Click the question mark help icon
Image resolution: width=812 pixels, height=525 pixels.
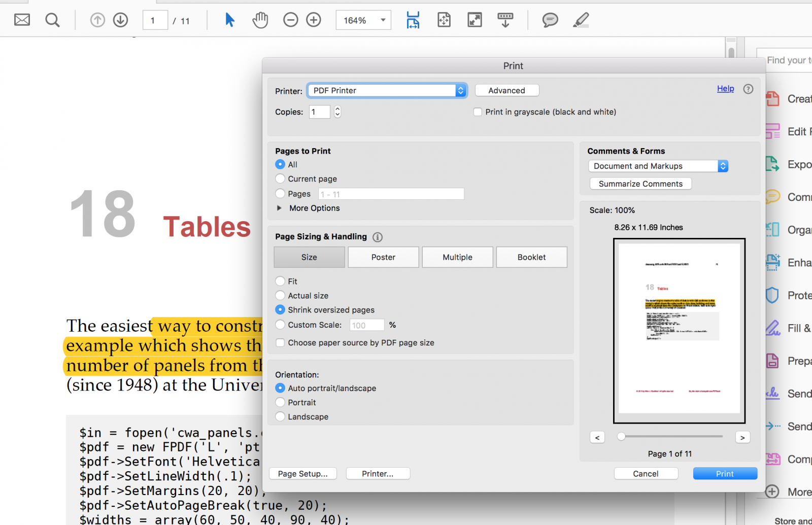tap(748, 89)
